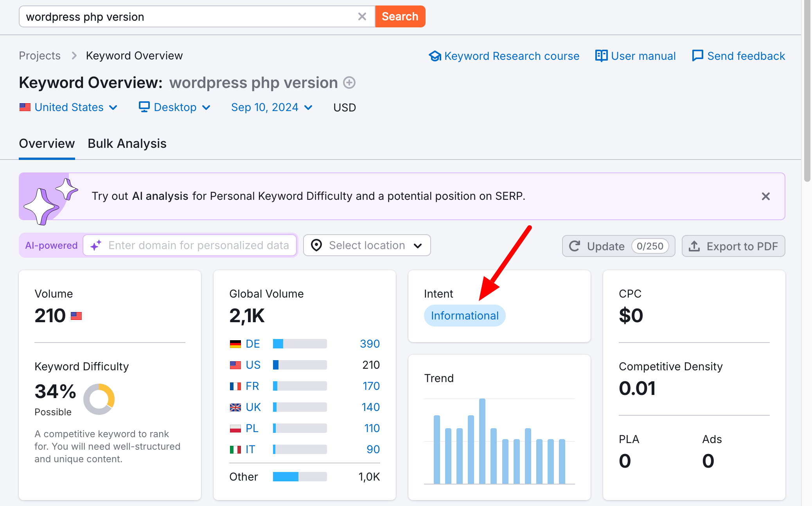Open the AI analysis link in banner

click(160, 196)
